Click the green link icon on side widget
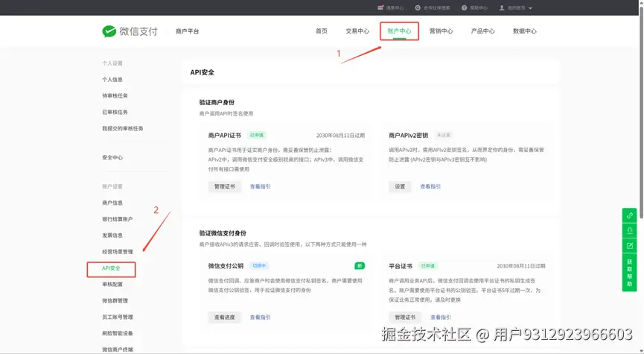The height and width of the screenshot is (354, 644). click(629, 215)
